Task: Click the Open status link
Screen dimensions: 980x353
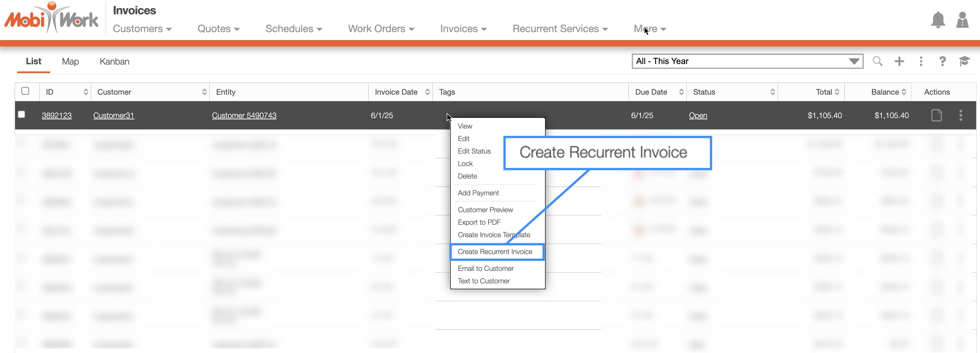Action: (698, 115)
